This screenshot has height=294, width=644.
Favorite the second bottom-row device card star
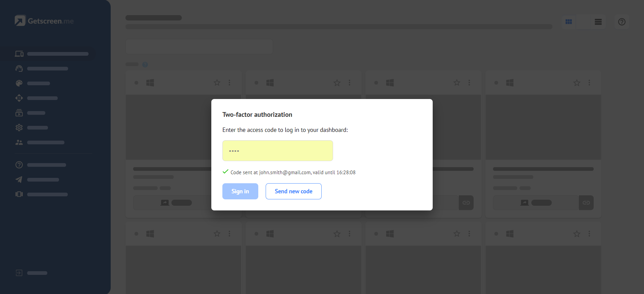coord(337,234)
